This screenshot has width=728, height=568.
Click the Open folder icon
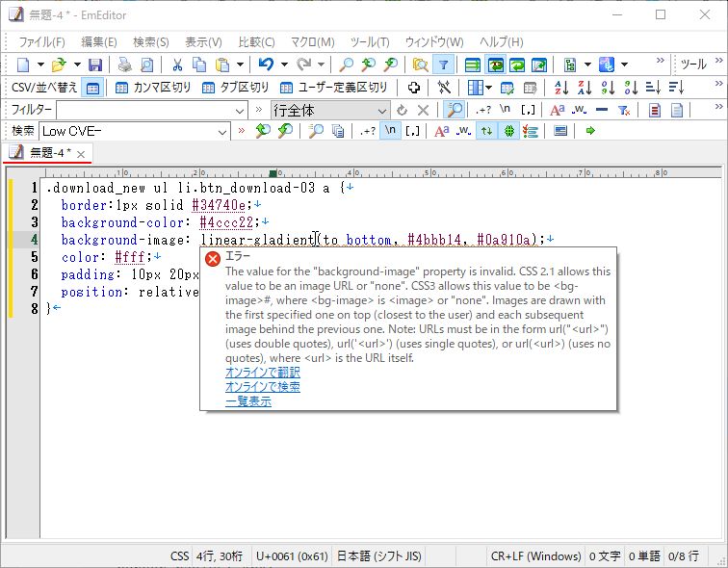(x=59, y=65)
